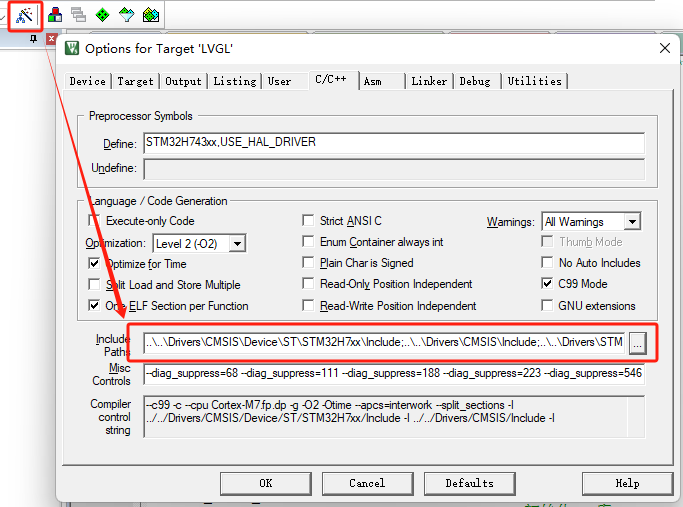The width and height of the screenshot is (683, 507).
Task: Switch to the User tab
Action: point(279,81)
